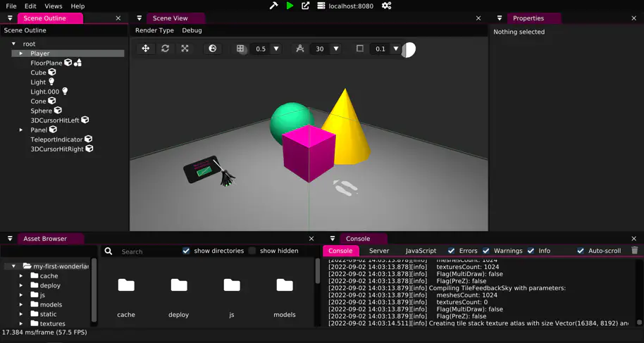This screenshot has width=644, height=343.
Task: Select the translate move tool
Action: [146, 49]
